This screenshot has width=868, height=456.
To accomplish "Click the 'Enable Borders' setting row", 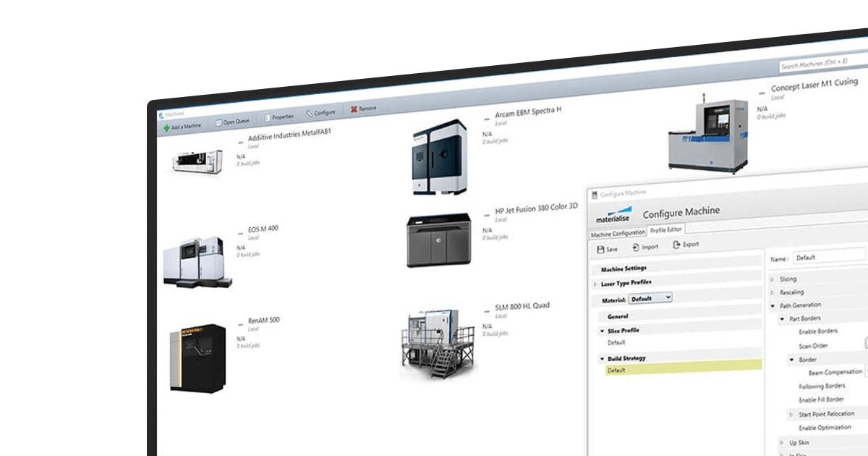I will coord(818,332).
